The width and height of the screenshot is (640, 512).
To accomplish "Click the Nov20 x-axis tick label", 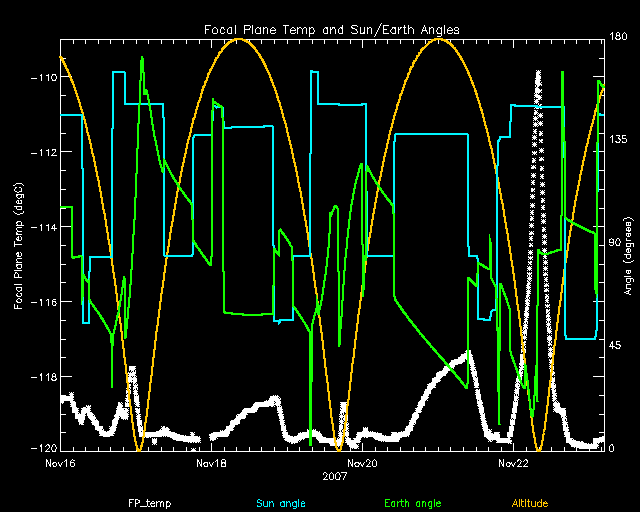I will [361, 463].
